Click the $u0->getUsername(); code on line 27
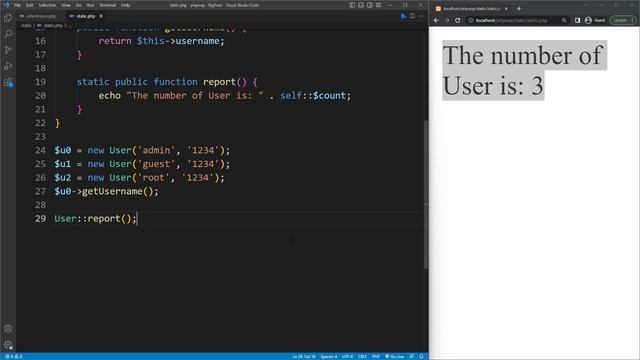 [x=106, y=191]
